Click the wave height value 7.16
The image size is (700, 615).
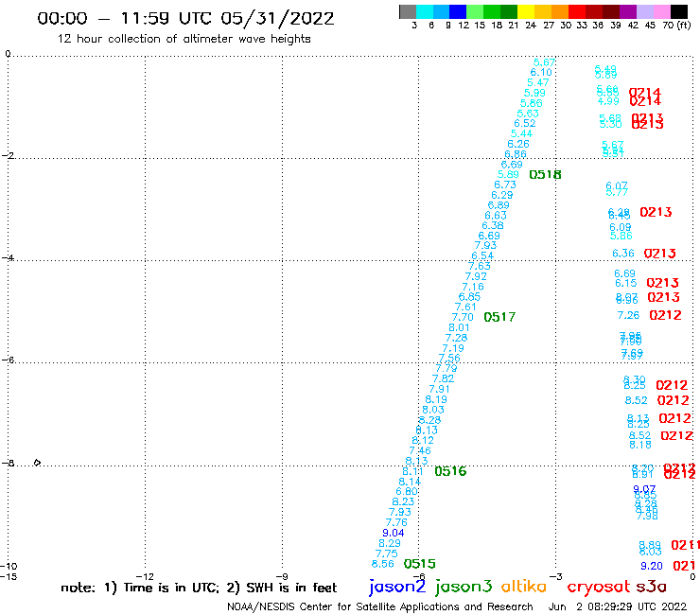click(473, 287)
